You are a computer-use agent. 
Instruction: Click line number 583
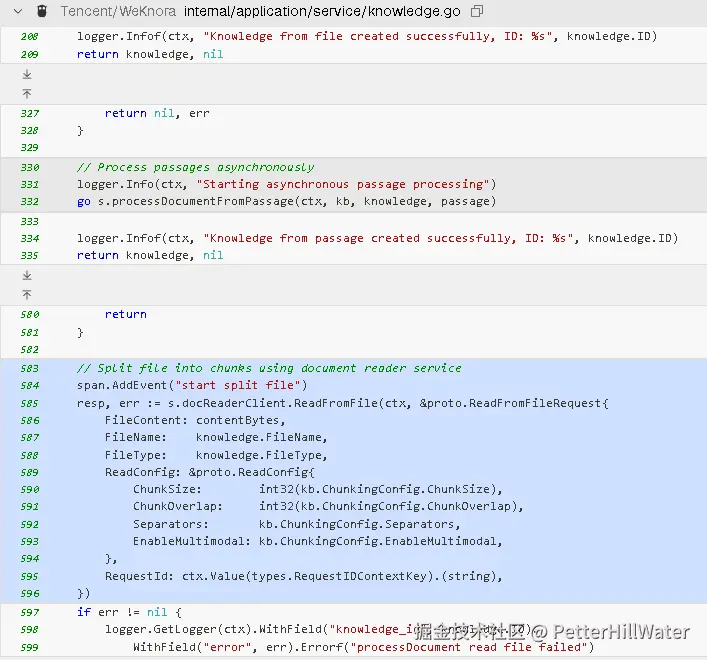coord(29,369)
